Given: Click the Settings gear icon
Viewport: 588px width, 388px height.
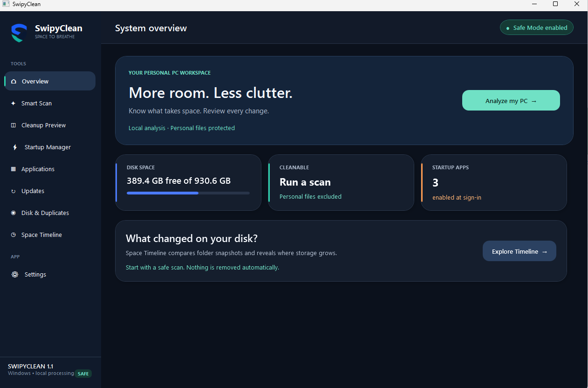Looking at the screenshot, I should (15, 275).
